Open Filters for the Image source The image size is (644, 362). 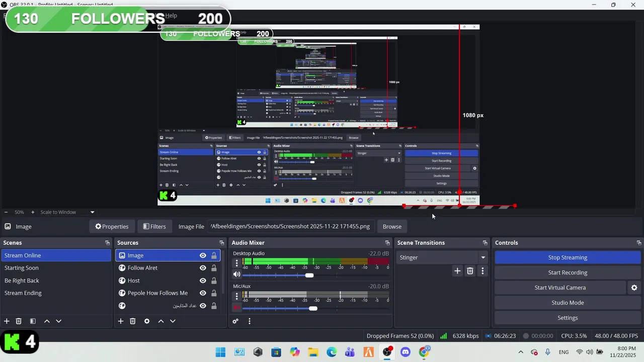(154, 226)
